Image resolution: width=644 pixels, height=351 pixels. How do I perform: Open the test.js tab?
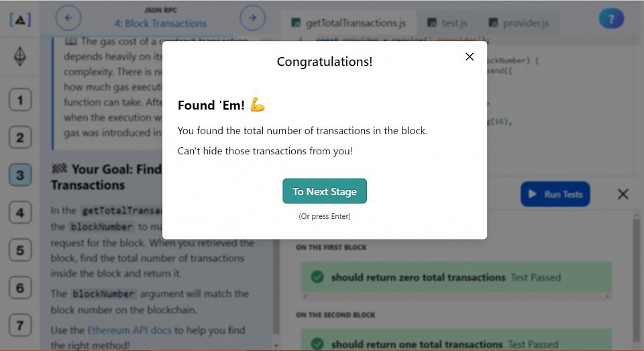pos(447,23)
